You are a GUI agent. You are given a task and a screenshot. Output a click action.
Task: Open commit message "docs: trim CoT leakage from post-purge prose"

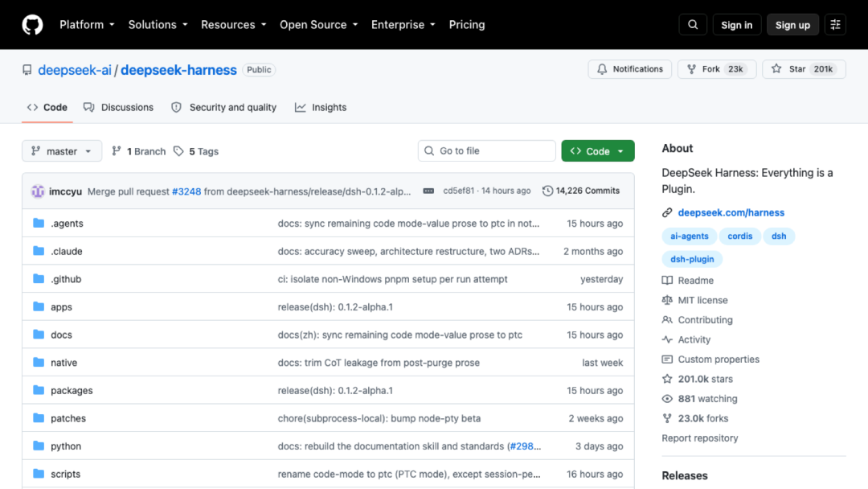[x=379, y=363]
